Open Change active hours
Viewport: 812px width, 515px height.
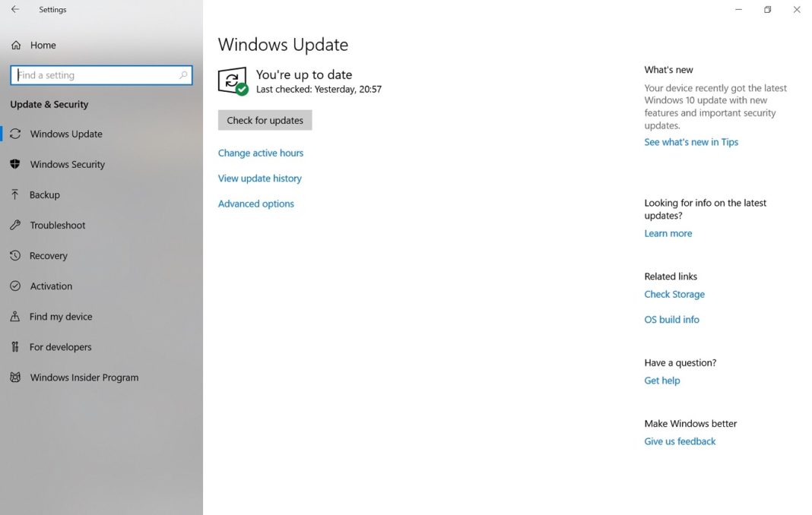click(x=260, y=153)
